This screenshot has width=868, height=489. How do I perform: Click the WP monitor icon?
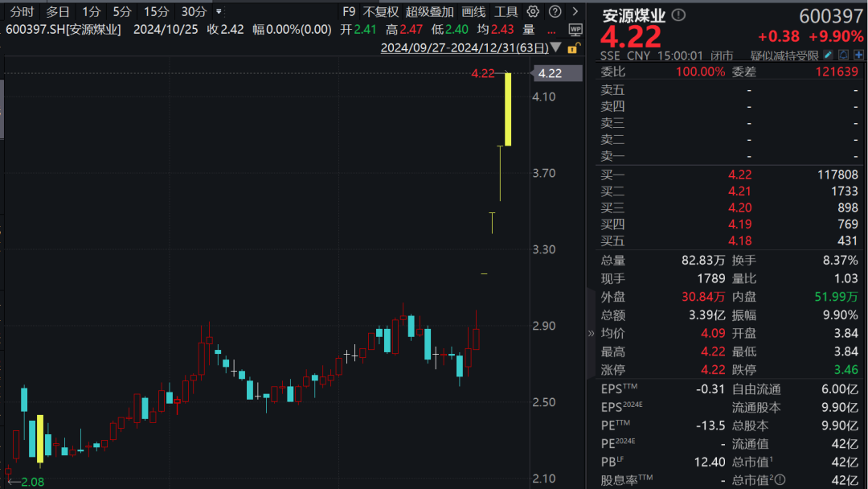tap(575, 29)
